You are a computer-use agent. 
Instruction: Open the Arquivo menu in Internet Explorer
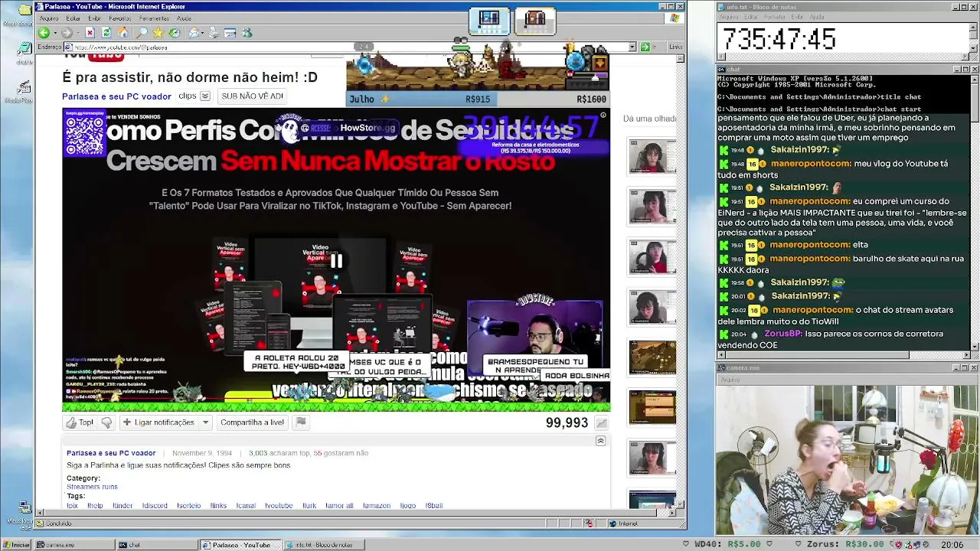pos(49,18)
